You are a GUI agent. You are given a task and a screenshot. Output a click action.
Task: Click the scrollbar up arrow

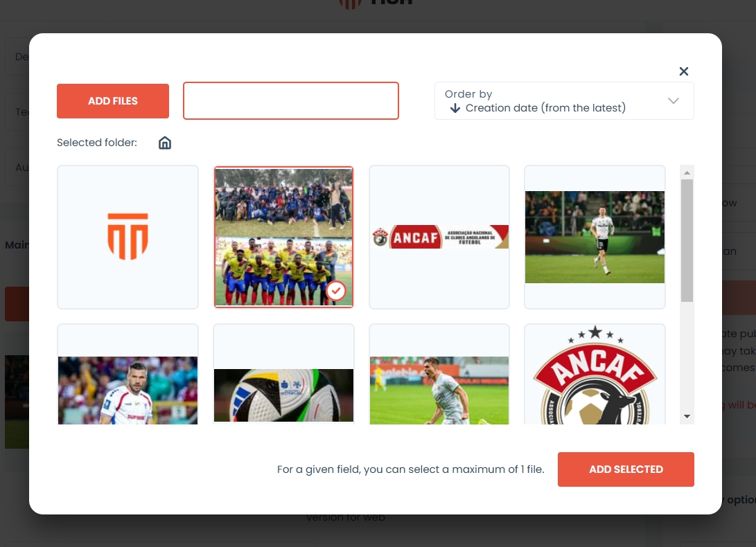tap(687, 172)
